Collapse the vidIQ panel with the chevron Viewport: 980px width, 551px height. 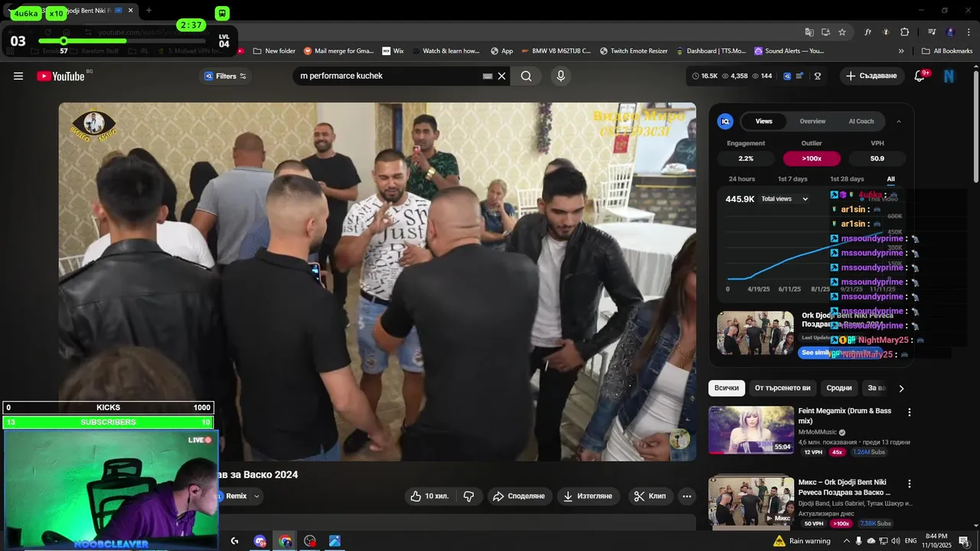(898, 121)
